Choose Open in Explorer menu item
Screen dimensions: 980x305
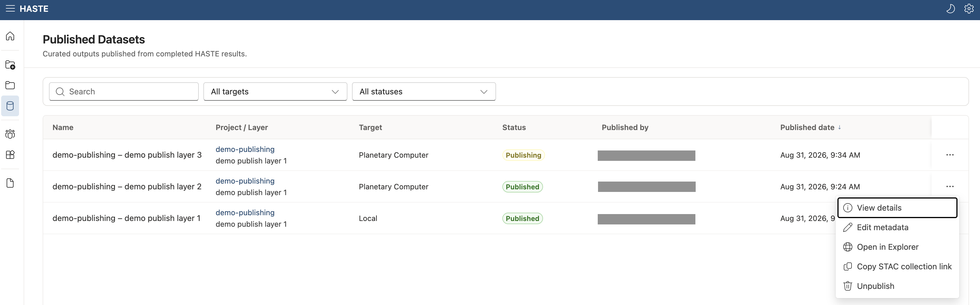[x=897, y=247]
